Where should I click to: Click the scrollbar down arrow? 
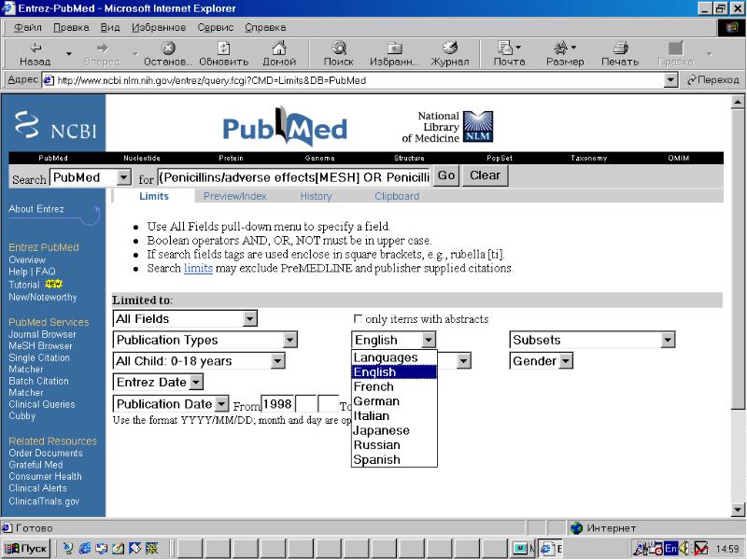pyautogui.click(x=738, y=510)
